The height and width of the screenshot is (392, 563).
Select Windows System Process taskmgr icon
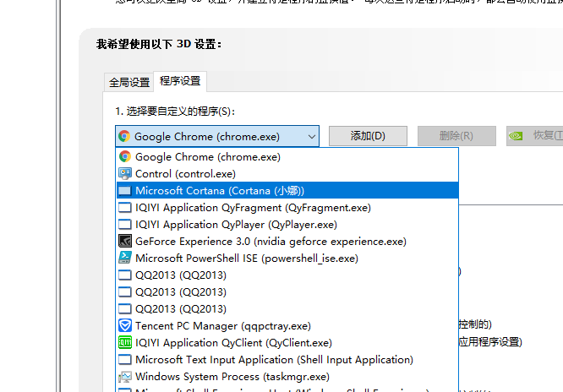pyautogui.click(x=125, y=376)
